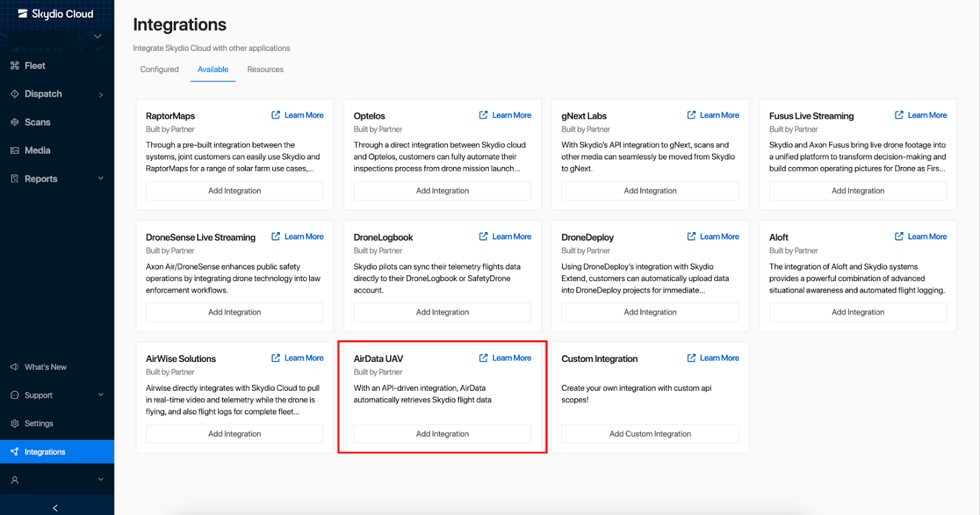This screenshot has width=980, height=515.
Task: Open What's New megaphone icon
Action: (x=15, y=367)
